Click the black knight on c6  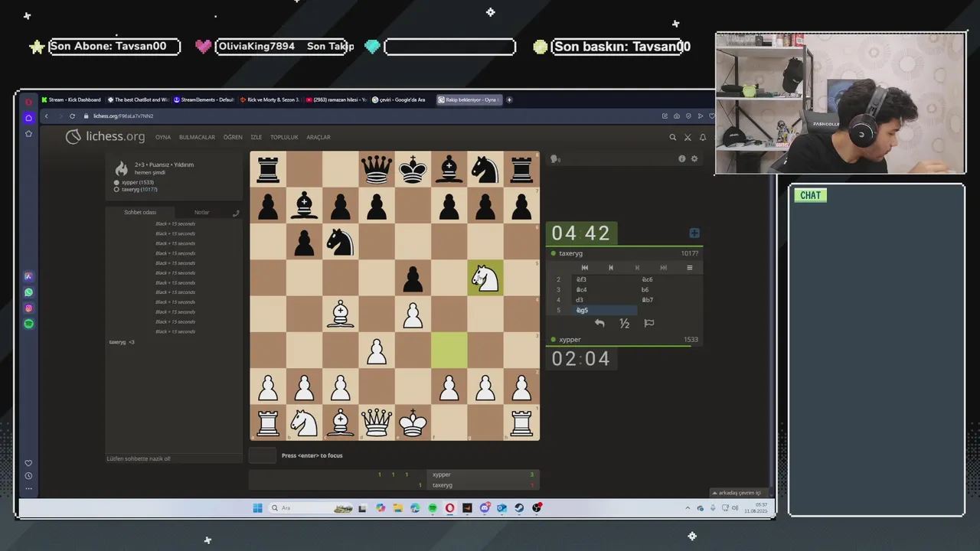click(x=341, y=242)
